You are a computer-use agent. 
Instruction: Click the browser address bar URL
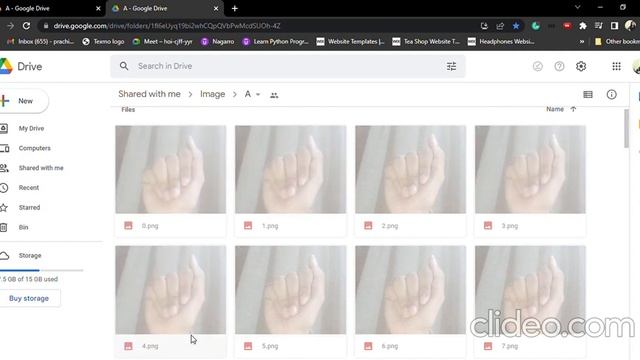pos(167,26)
